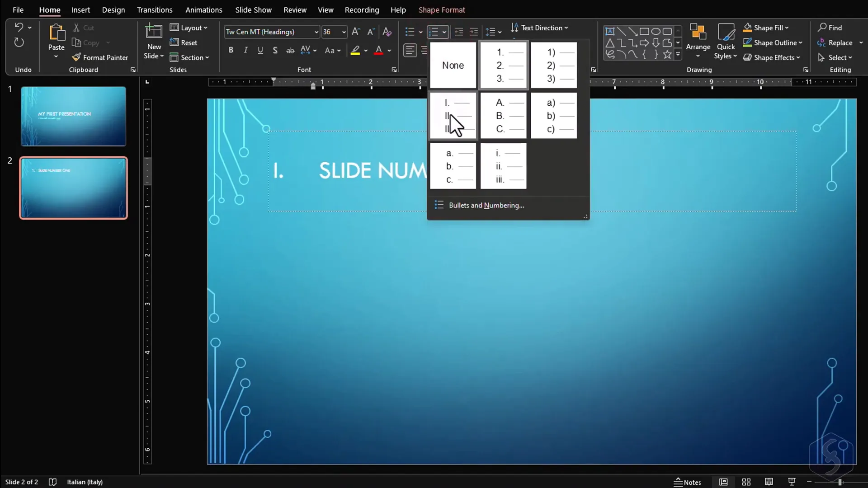Choose the i. ii. iii. numbering style

coord(504,166)
